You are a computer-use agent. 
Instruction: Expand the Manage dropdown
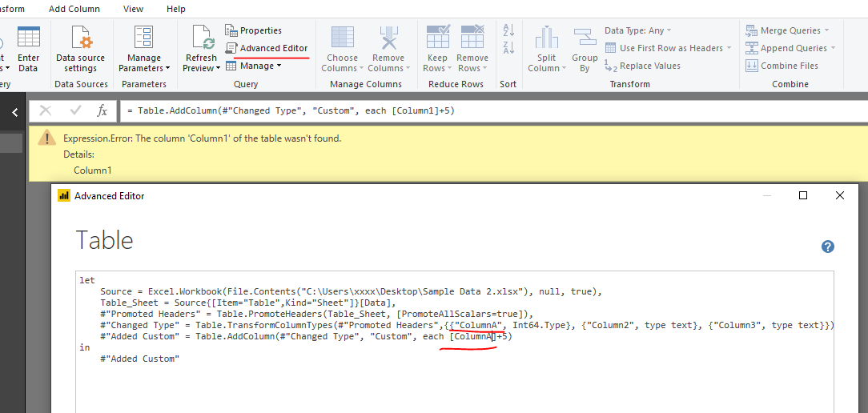[x=254, y=66]
